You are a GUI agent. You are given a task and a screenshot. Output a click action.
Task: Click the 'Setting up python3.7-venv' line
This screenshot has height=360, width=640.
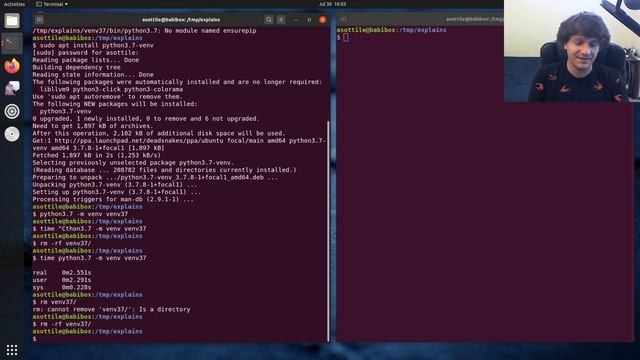pos(117,192)
